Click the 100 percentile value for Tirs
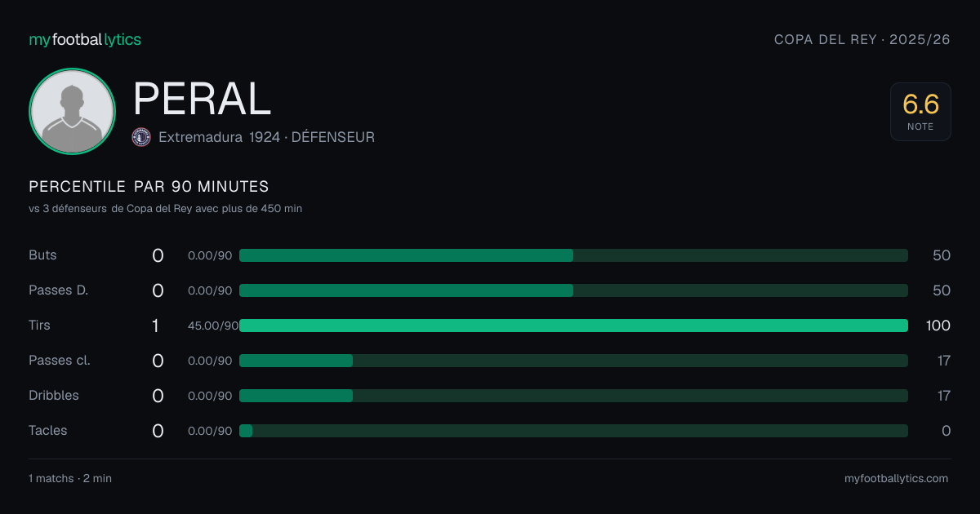This screenshot has width=980, height=514. pos(938,326)
